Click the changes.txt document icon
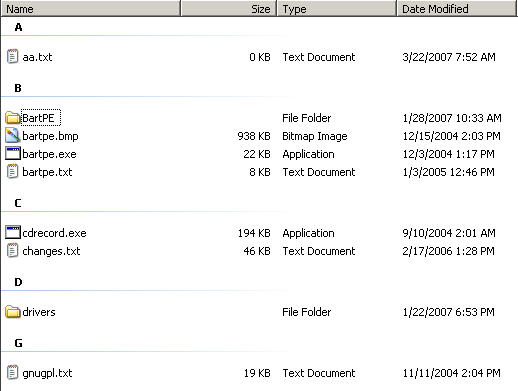The height and width of the screenshot is (391, 518). click(12, 250)
